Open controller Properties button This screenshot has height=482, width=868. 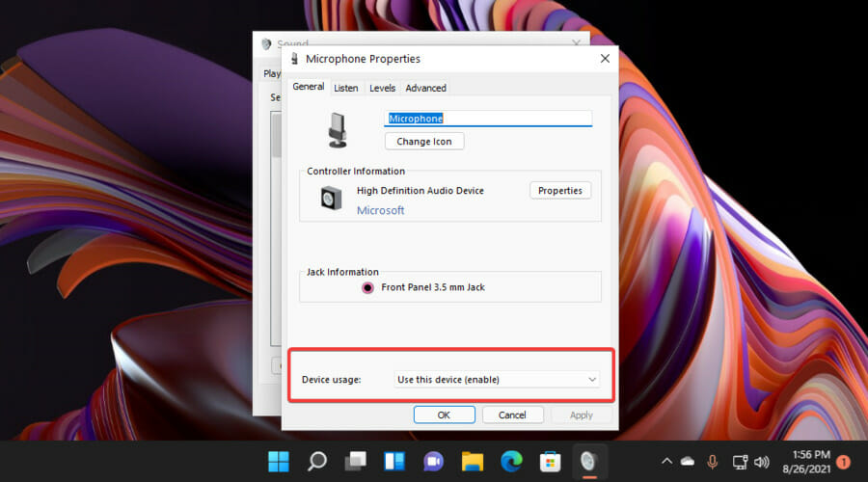pos(559,191)
